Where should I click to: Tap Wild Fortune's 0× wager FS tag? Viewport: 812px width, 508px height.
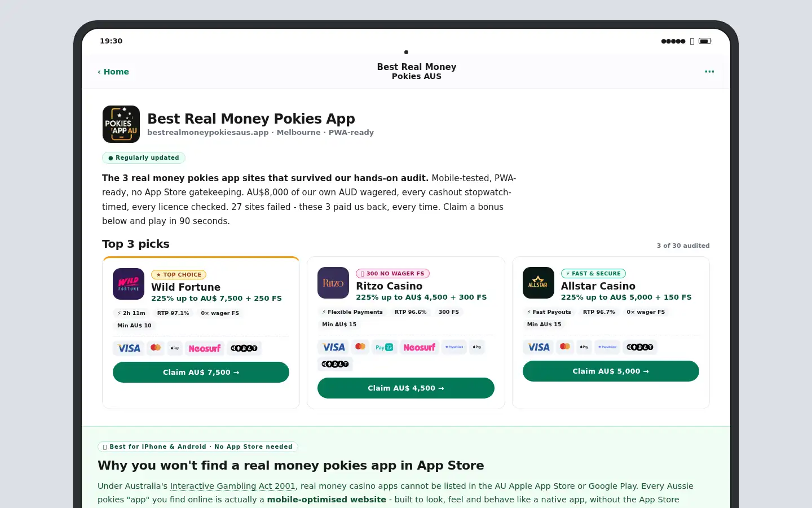[220, 313]
